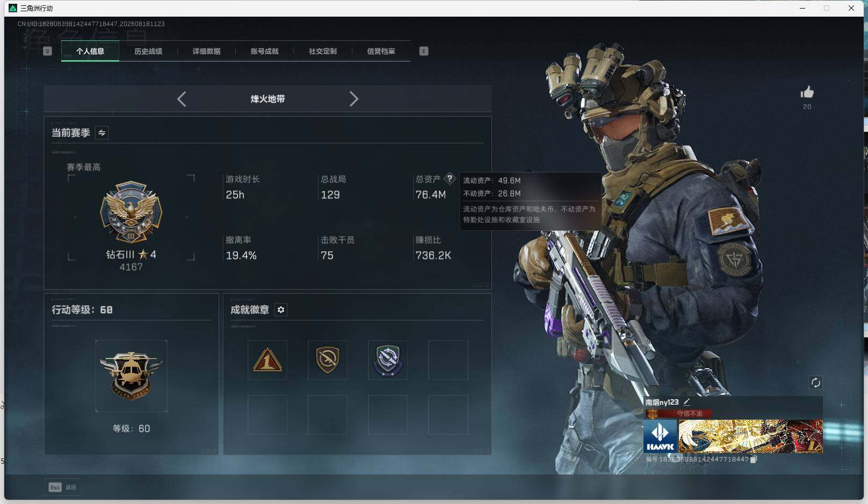
Task: Click the empty fourth badge slot in top row
Action: coord(448,360)
